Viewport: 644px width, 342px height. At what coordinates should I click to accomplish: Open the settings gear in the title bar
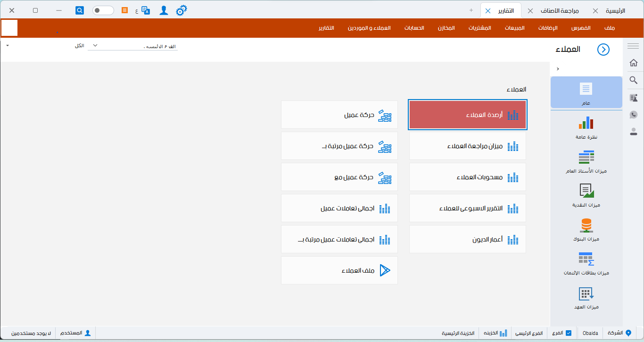click(x=181, y=10)
